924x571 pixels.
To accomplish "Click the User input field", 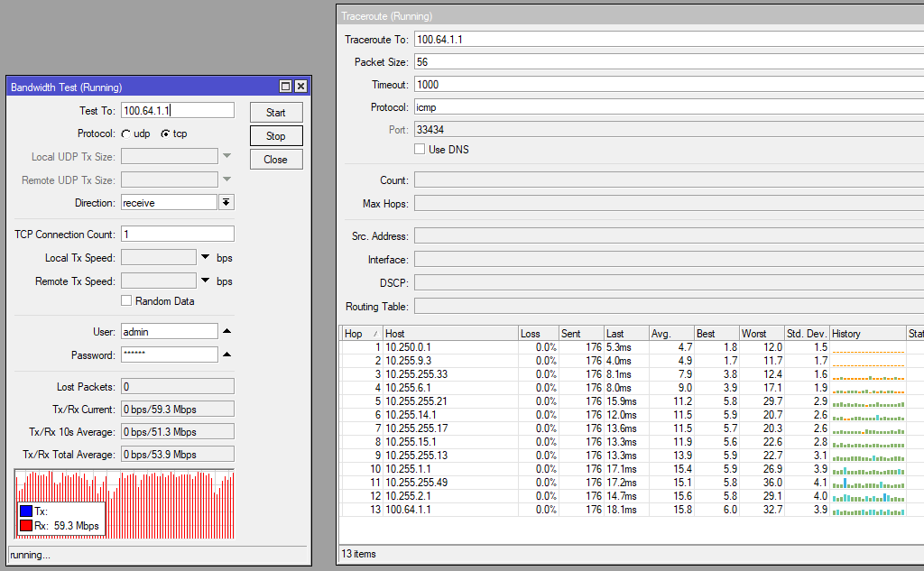I will 169,332.
